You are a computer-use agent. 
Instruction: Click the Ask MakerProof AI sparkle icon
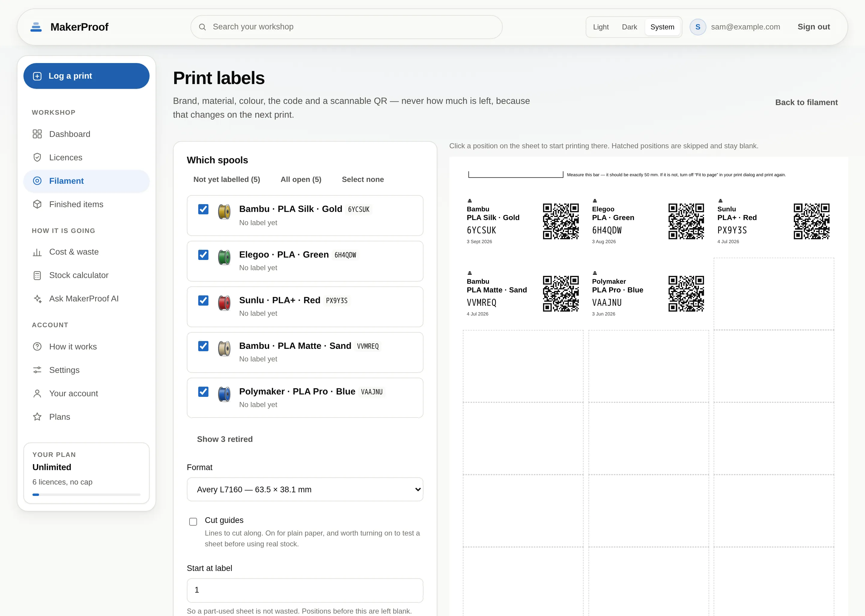coord(37,298)
